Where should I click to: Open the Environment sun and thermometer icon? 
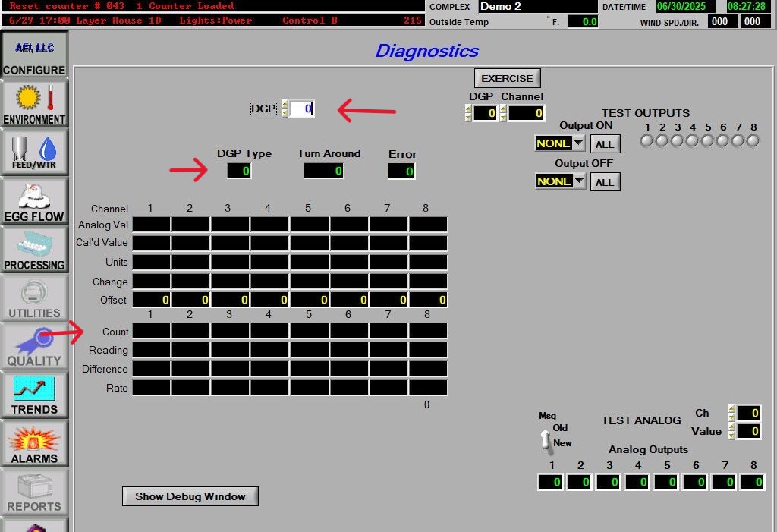click(x=34, y=103)
